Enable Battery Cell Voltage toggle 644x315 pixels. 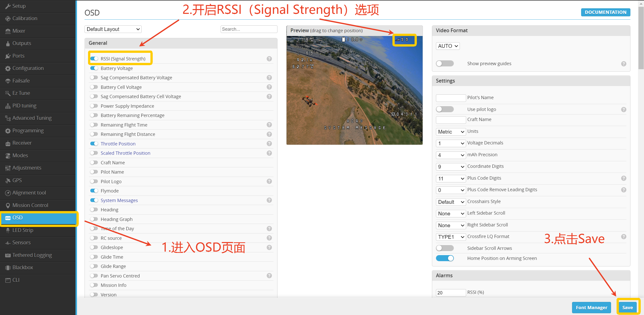point(94,87)
